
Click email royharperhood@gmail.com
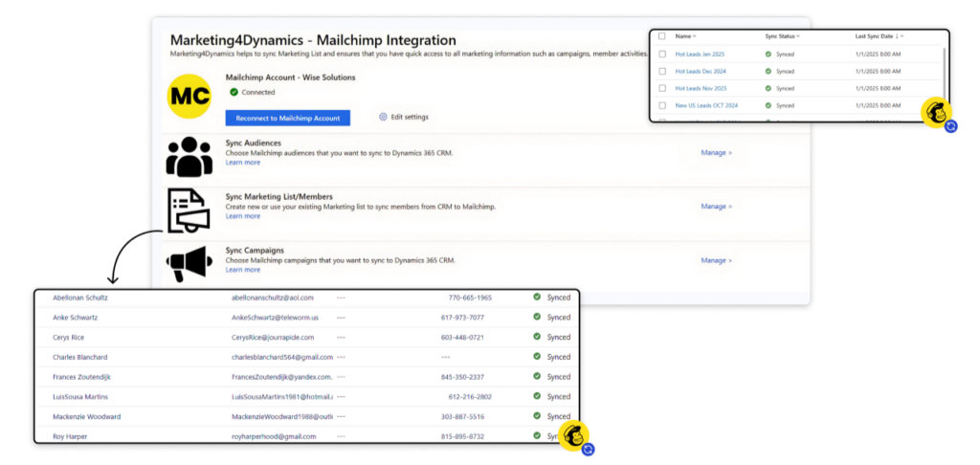point(274,437)
